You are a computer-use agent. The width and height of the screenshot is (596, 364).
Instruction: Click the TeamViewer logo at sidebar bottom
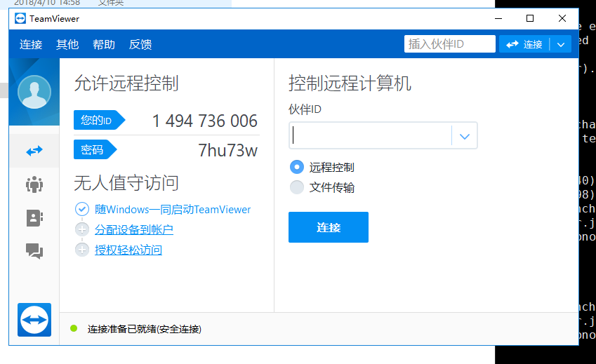coord(34,320)
